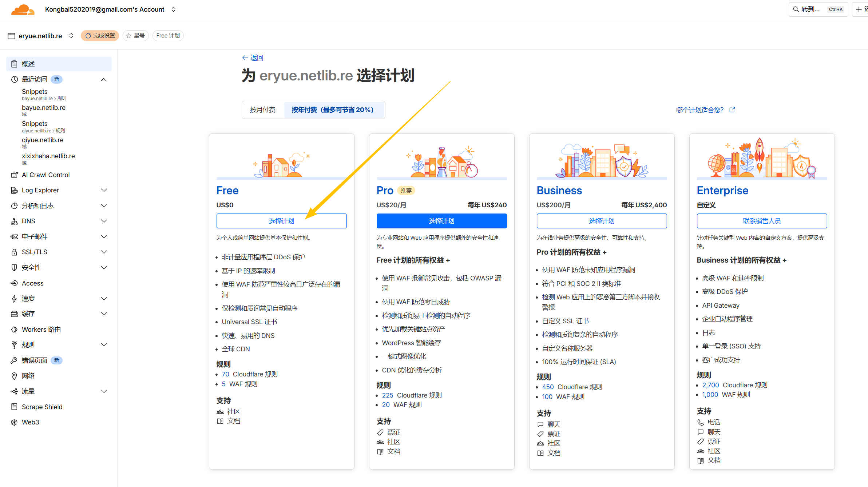Click the Scrape Shield icon
Image resolution: width=868 pixels, height=487 pixels.
point(14,407)
